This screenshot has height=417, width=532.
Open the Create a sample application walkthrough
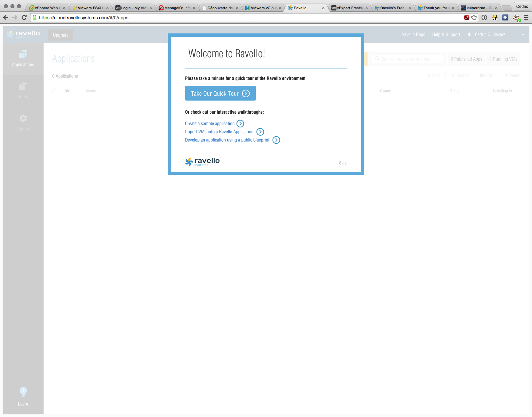pos(210,123)
